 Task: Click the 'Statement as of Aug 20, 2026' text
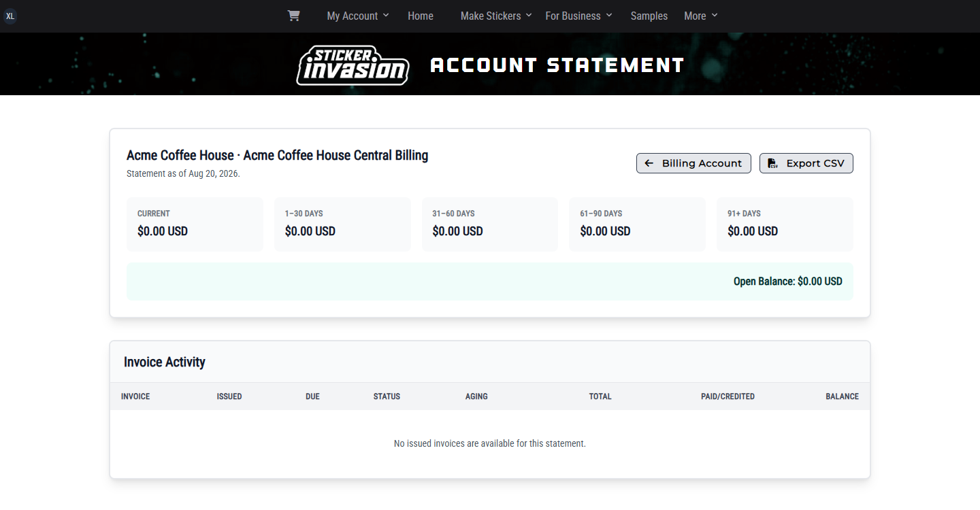click(x=183, y=174)
